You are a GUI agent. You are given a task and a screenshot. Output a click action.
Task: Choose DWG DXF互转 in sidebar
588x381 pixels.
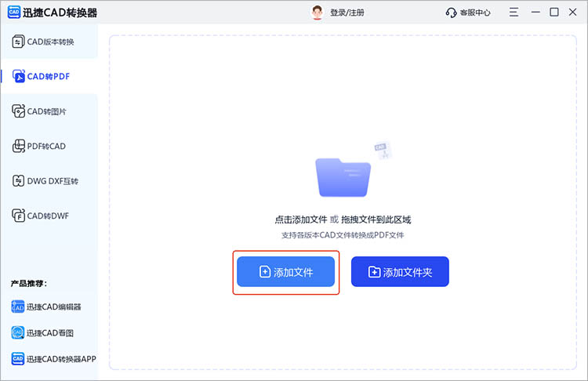pos(49,181)
